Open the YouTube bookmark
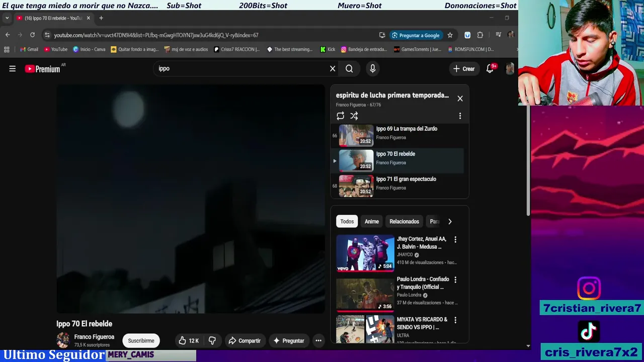The image size is (644, 362). click(x=56, y=49)
